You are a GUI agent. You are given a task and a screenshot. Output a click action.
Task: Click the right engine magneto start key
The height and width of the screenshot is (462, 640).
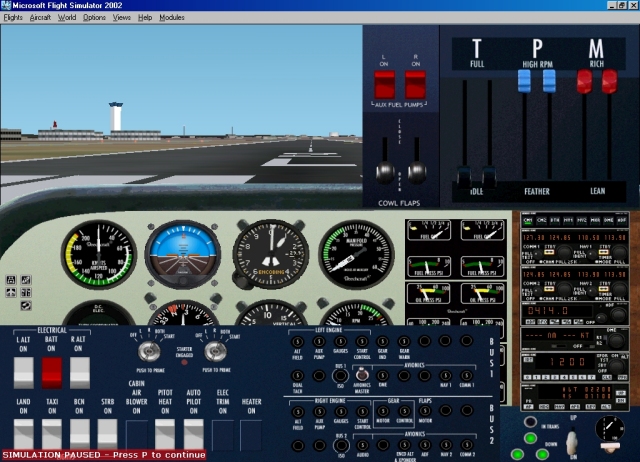[215, 351]
